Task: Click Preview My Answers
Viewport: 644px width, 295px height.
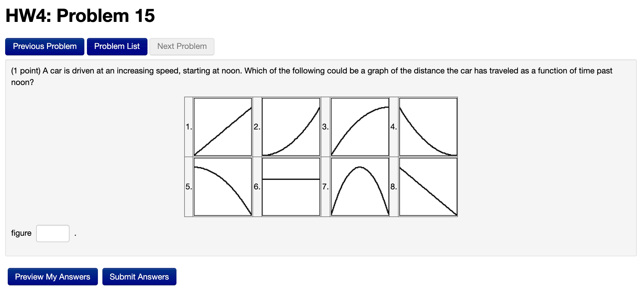Action: point(52,276)
